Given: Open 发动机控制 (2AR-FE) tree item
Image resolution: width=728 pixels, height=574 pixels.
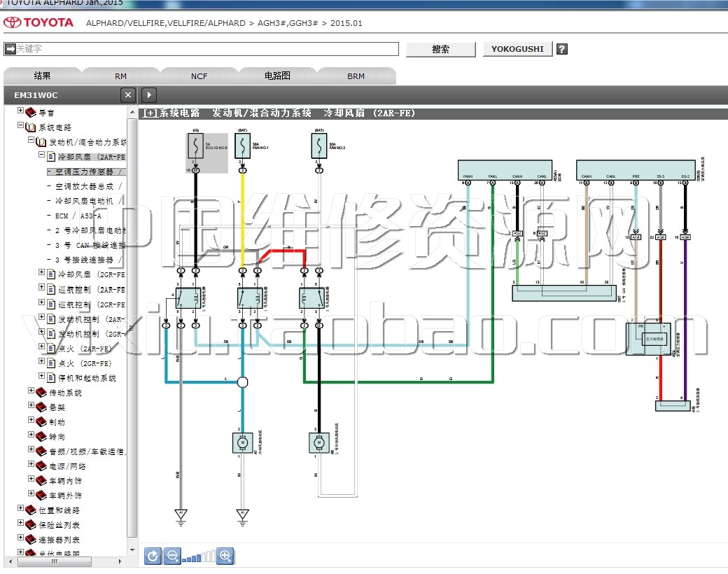Looking at the screenshot, I should coord(92,319).
